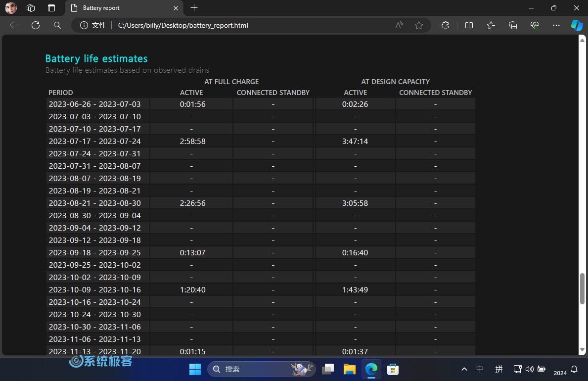
Task: Open the user profile avatar
Action: [11, 8]
